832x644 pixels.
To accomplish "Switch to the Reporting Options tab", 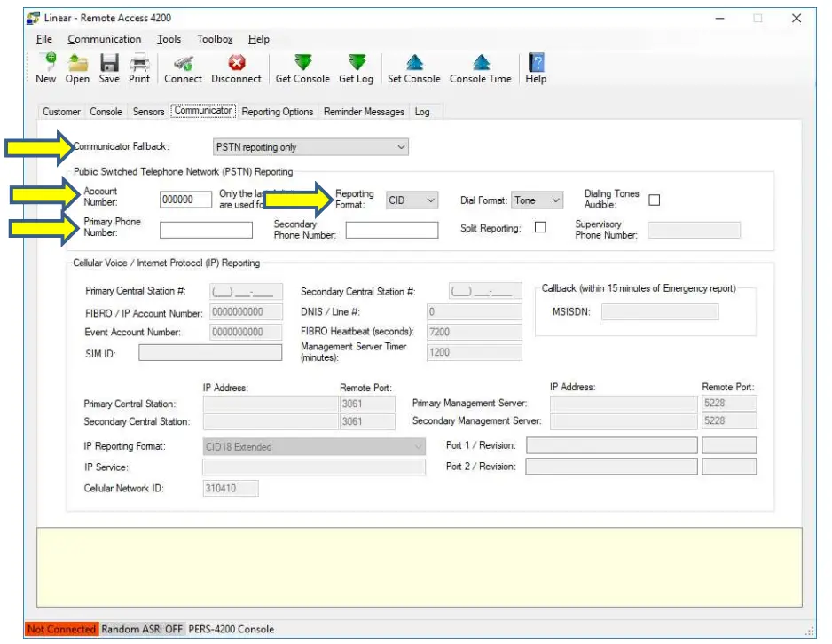I will pyautogui.click(x=275, y=112).
